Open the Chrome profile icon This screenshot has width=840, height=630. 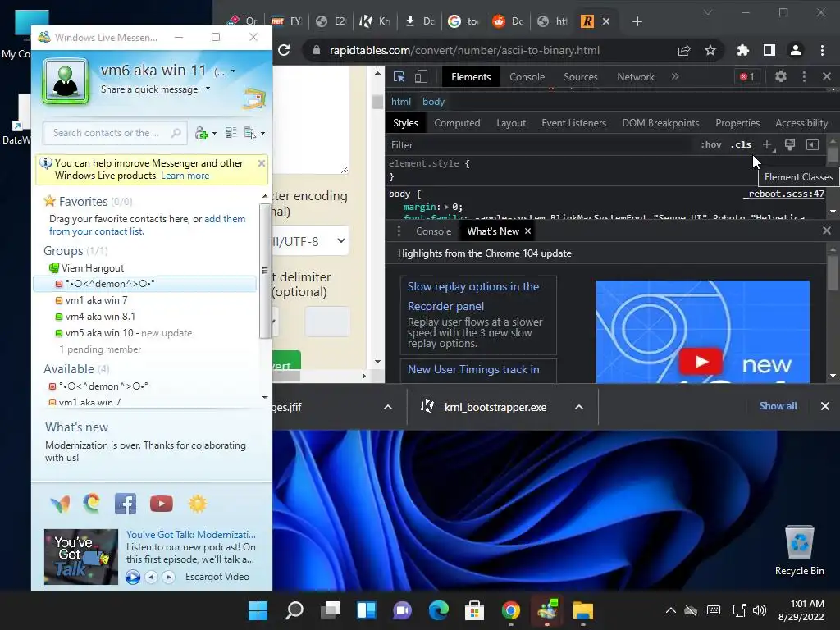[x=796, y=50]
